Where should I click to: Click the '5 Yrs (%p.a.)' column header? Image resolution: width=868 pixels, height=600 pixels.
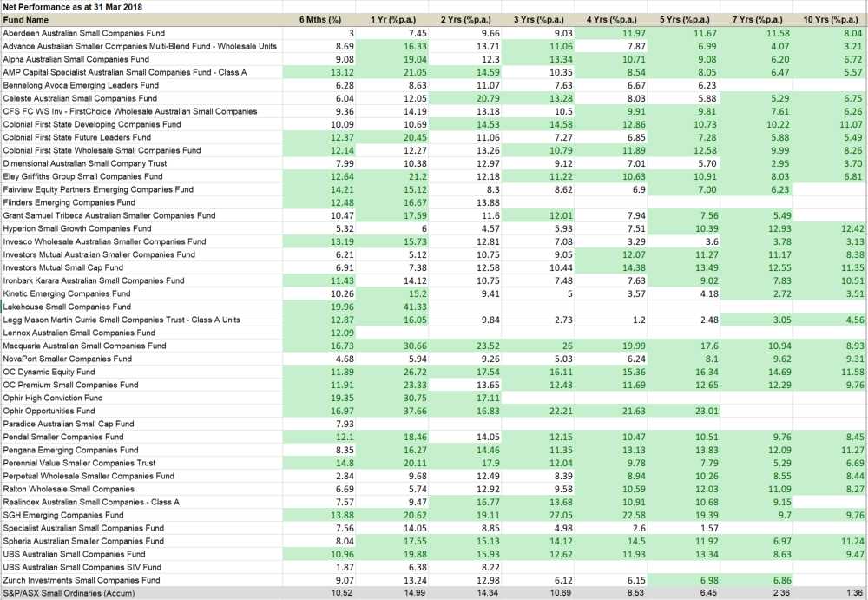click(x=684, y=20)
